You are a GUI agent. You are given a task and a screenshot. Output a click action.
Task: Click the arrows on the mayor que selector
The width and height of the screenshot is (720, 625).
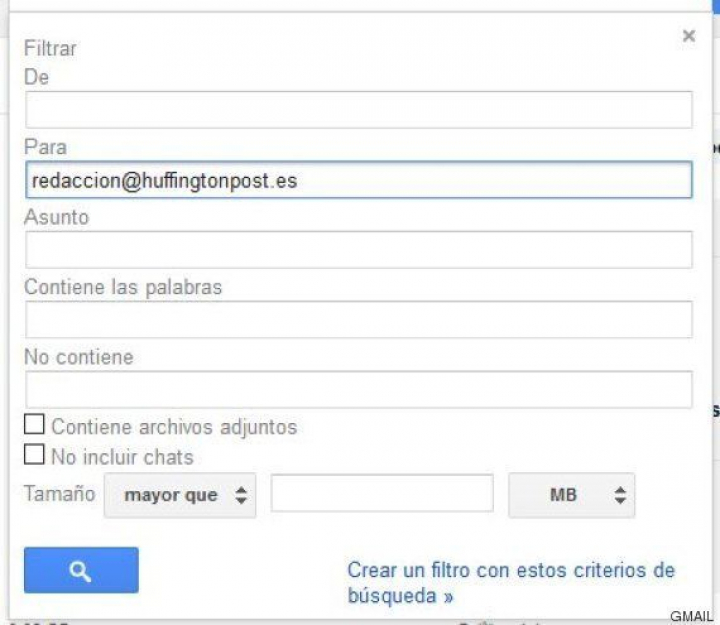click(240, 495)
